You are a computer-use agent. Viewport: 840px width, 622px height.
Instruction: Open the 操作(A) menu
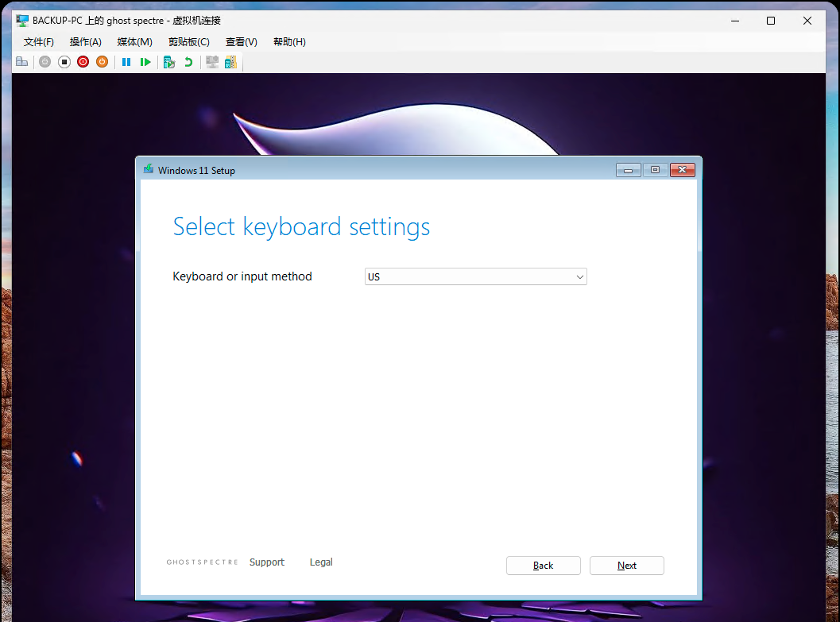click(x=85, y=41)
